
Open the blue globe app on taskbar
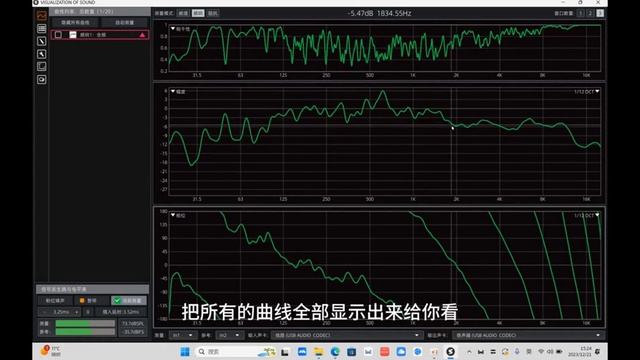(418, 351)
